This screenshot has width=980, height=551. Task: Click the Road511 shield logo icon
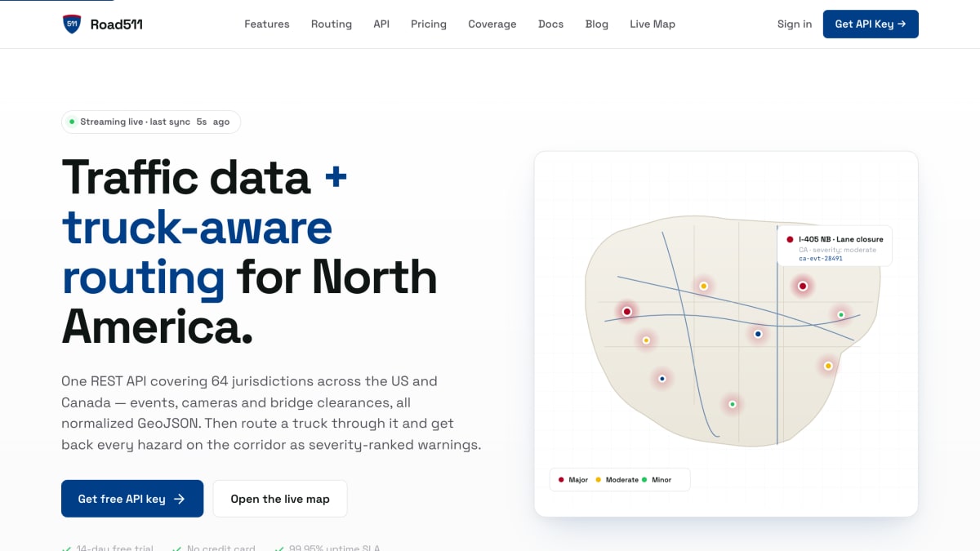pos(72,24)
